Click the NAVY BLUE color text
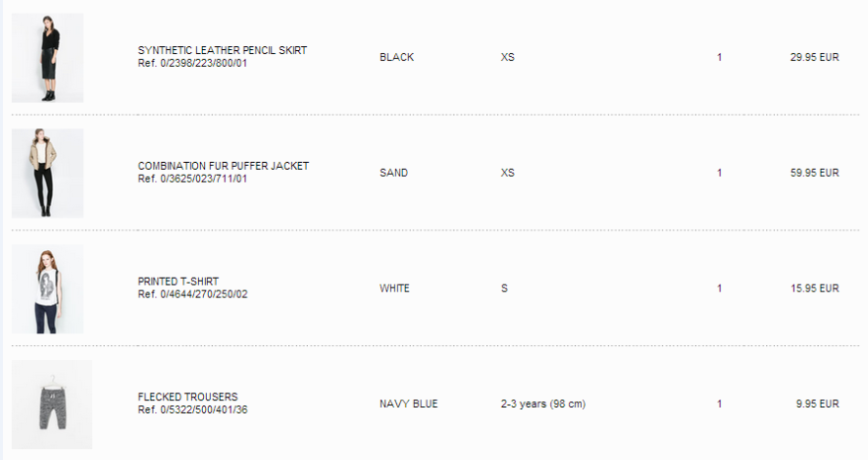The height and width of the screenshot is (460, 868). coord(408,404)
